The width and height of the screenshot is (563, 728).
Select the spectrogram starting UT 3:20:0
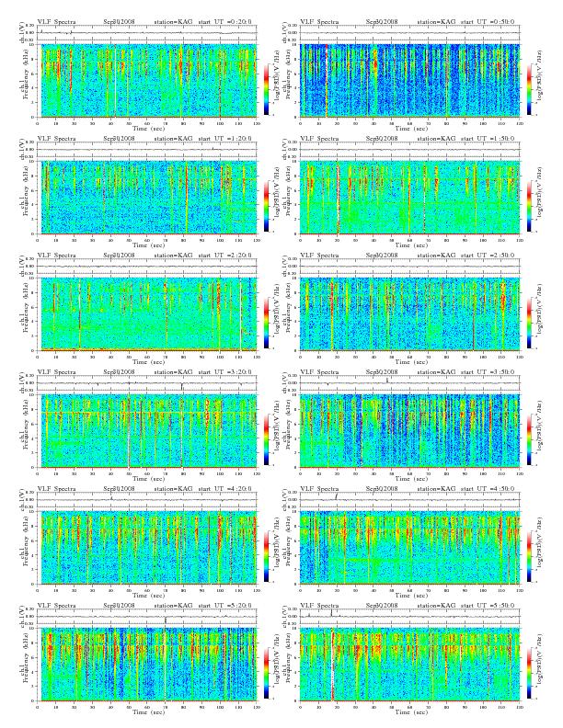click(x=147, y=430)
